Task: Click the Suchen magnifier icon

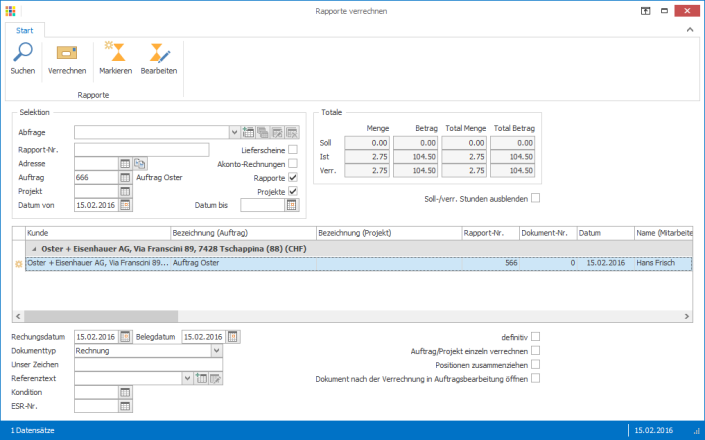Action: pyautogui.click(x=22, y=54)
